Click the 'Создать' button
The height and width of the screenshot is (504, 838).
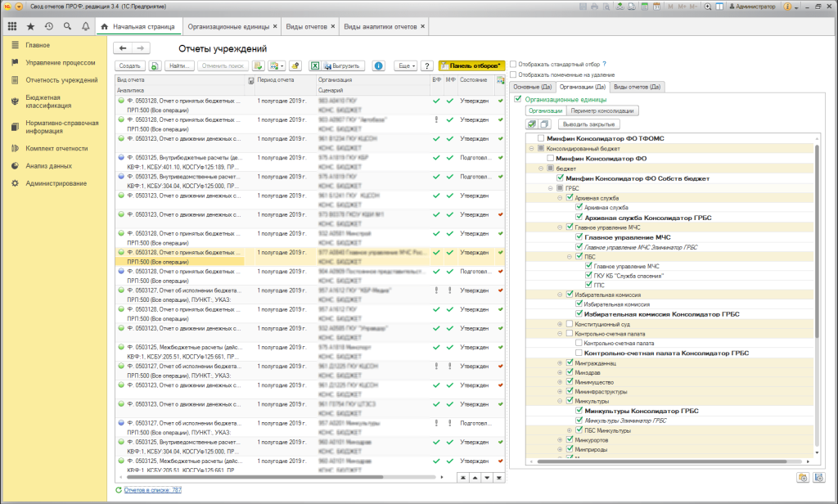(129, 65)
